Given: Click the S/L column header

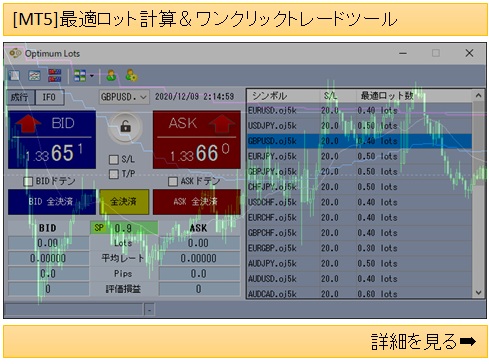Looking at the screenshot, I should click(338, 96).
